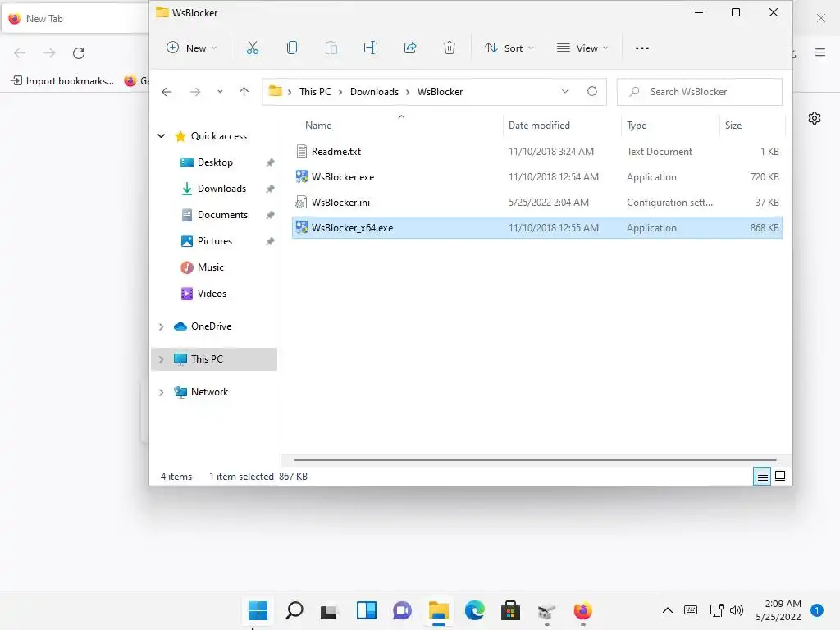Click Firefox icon in taskbar
The height and width of the screenshot is (630, 840).
pyautogui.click(x=583, y=610)
